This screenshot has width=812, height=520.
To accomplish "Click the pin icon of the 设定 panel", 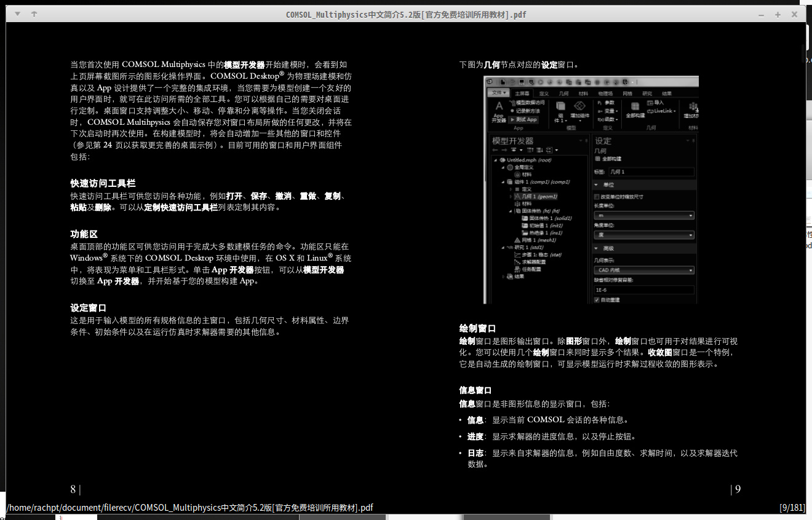I will (694, 141).
